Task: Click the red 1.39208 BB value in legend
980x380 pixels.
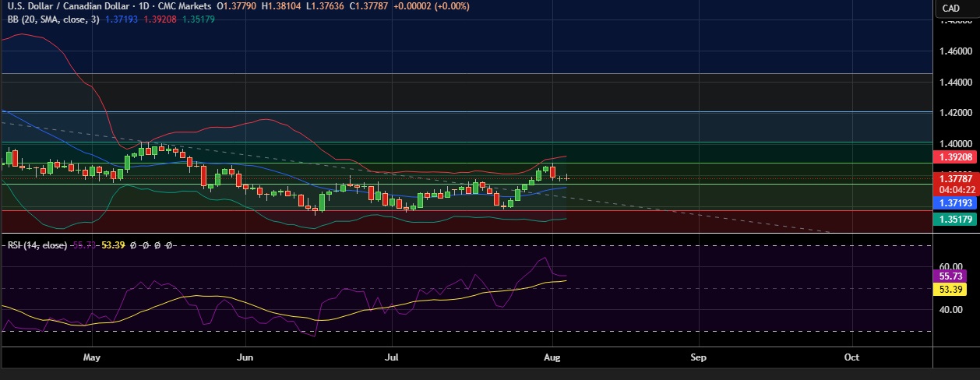Action: [x=160, y=19]
